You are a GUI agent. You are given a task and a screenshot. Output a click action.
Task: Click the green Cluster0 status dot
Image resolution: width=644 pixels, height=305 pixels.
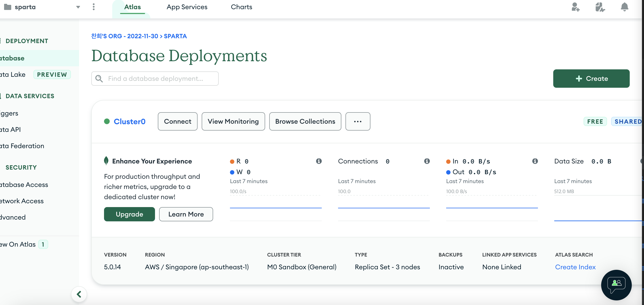click(107, 121)
